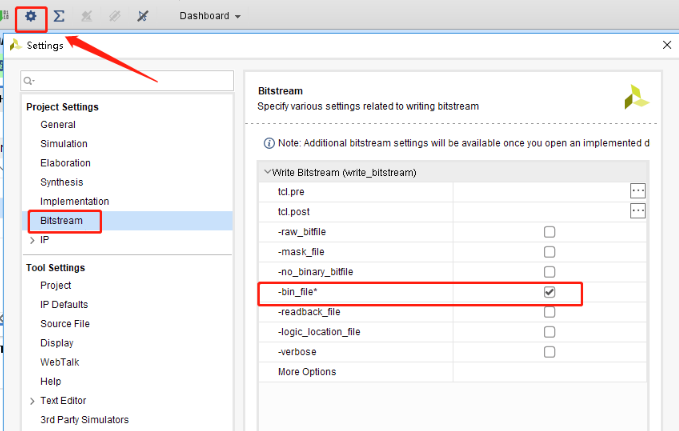Close the Settings dialog
The width and height of the screenshot is (679, 431).
point(667,45)
